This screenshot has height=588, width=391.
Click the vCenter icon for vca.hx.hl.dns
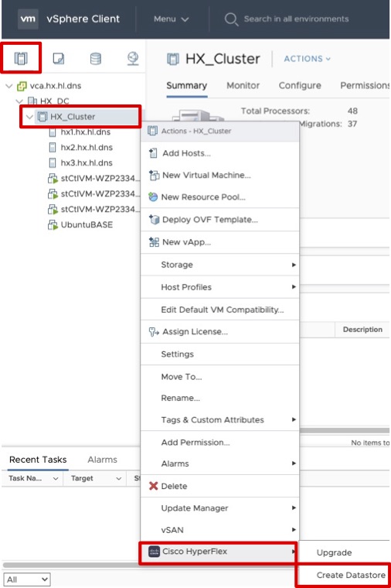pyautogui.click(x=22, y=86)
